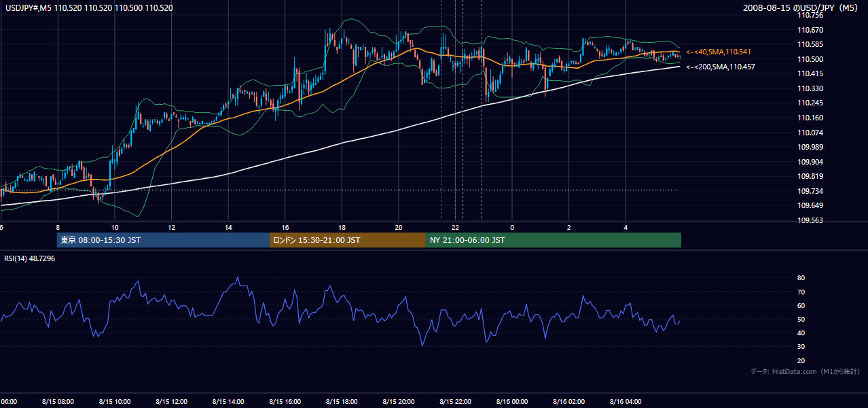868x408 pixels.
Task: Click hour label 10 on the price chart time axis
Action: (115, 227)
